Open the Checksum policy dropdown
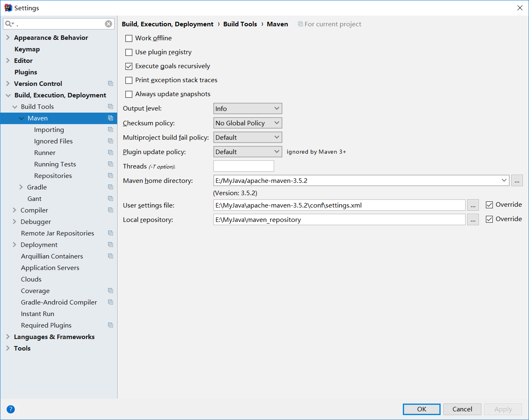This screenshot has width=529, height=420. (x=248, y=123)
